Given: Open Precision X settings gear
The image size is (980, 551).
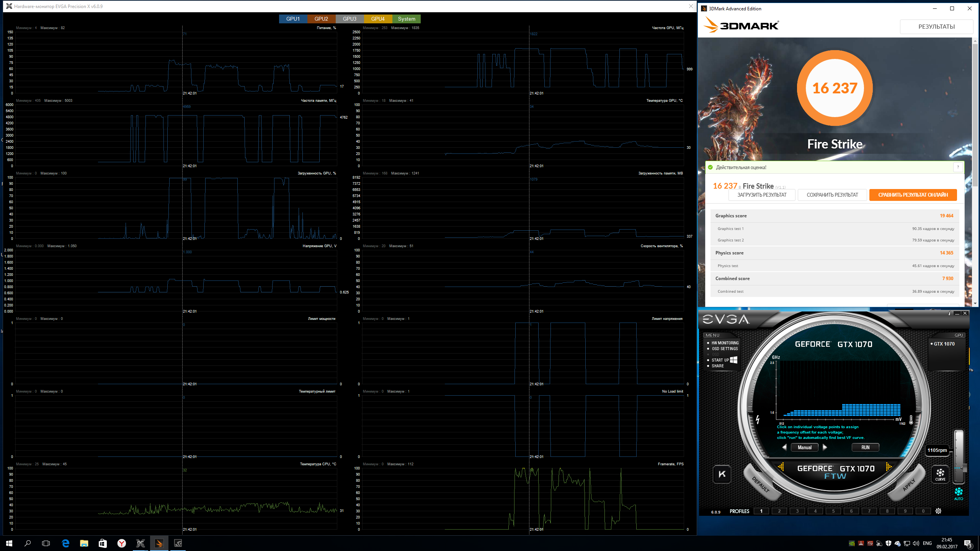Looking at the screenshot, I should coord(938,511).
